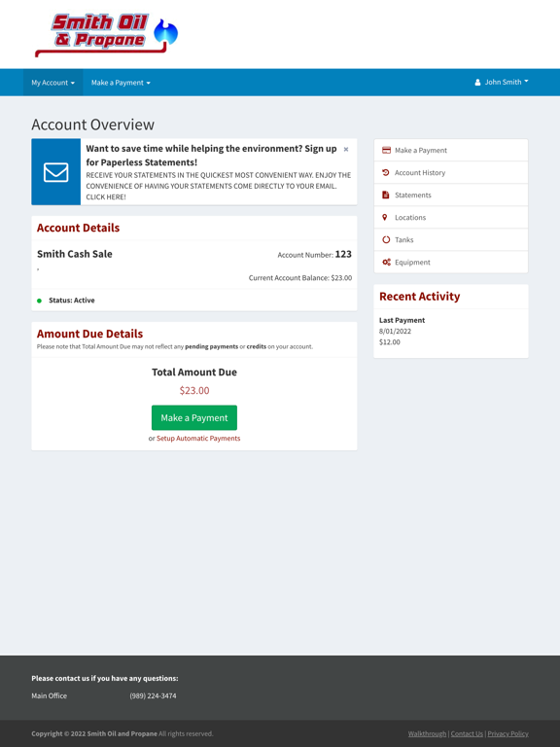The width and height of the screenshot is (560, 747).
Task: Open Locations in sidebar
Action: tap(451, 217)
